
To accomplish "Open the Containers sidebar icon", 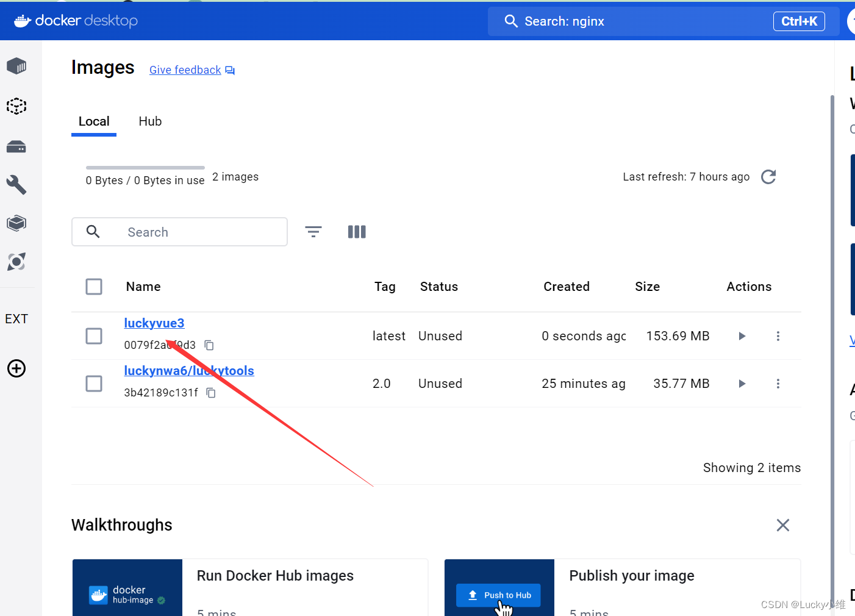I will point(16,66).
